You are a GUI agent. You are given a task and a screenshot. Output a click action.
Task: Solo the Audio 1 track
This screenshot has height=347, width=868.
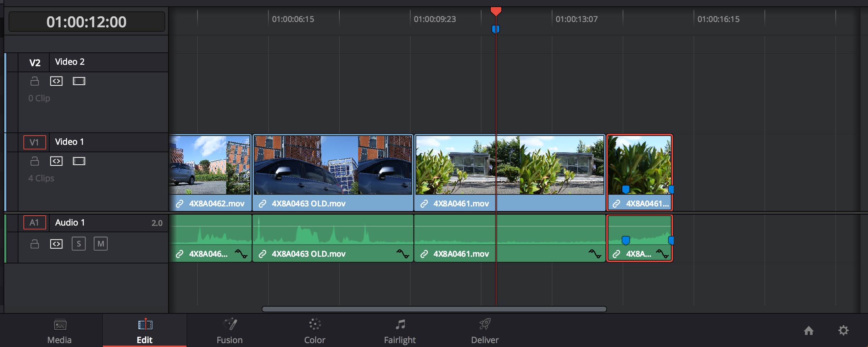point(79,244)
